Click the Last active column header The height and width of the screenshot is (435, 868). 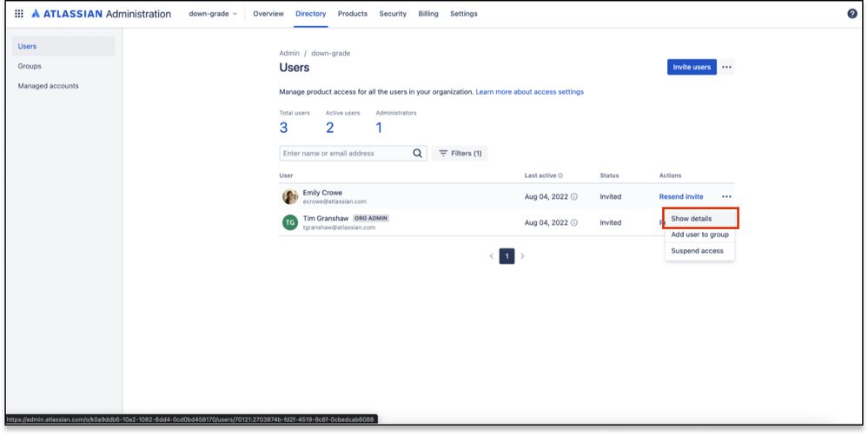point(540,176)
